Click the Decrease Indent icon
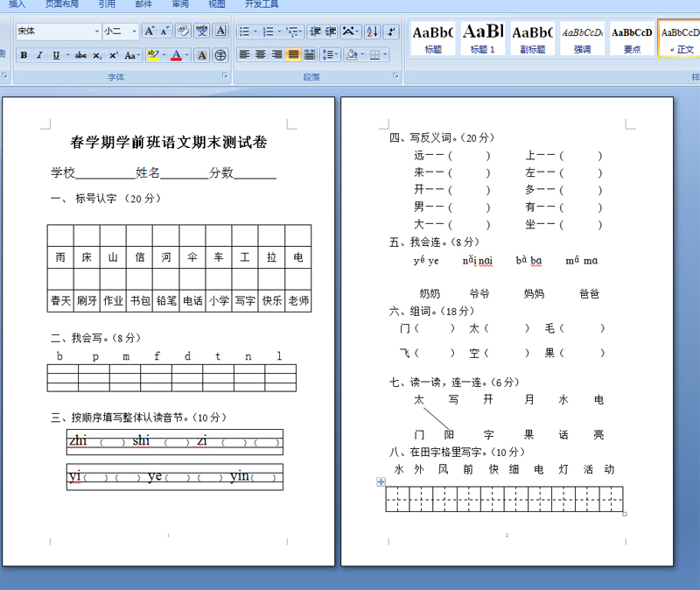 pos(316,32)
